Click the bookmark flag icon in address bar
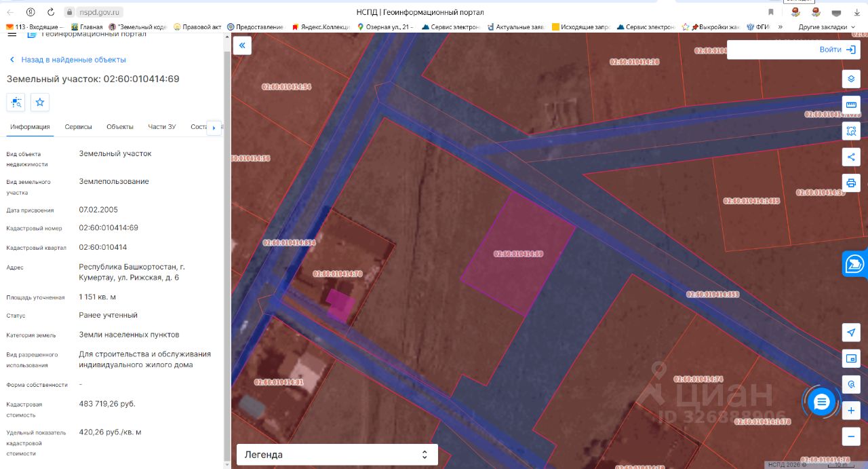This screenshot has height=469, width=868. click(770, 12)
